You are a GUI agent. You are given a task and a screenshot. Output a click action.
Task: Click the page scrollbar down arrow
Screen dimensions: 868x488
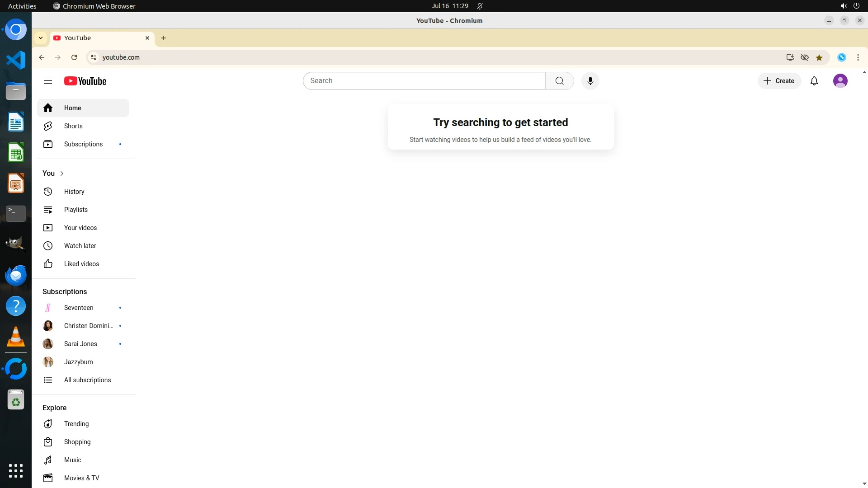(864, 484)
